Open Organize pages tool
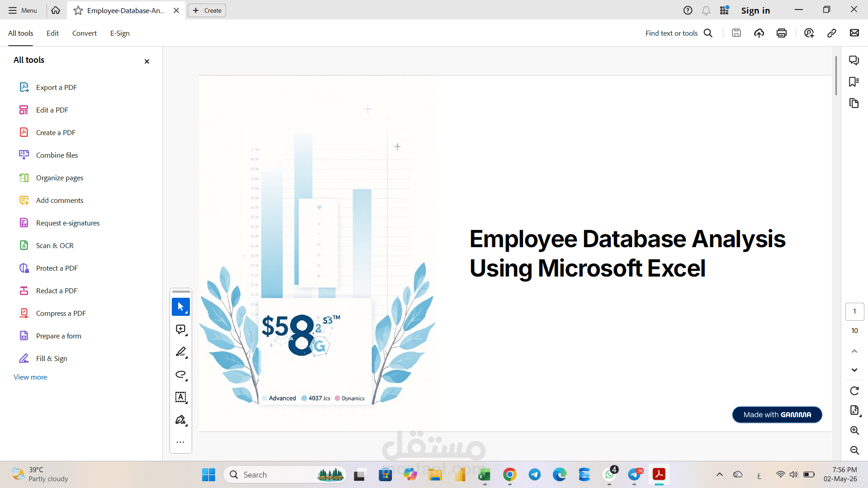This screenshot has height=488, width=868. [x=51, y=178]
